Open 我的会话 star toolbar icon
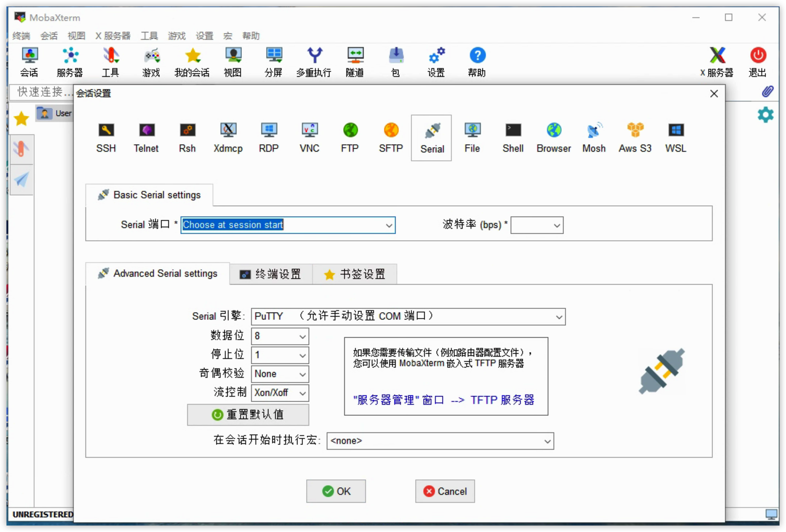786x532 pixels. (x=192, y=62)
